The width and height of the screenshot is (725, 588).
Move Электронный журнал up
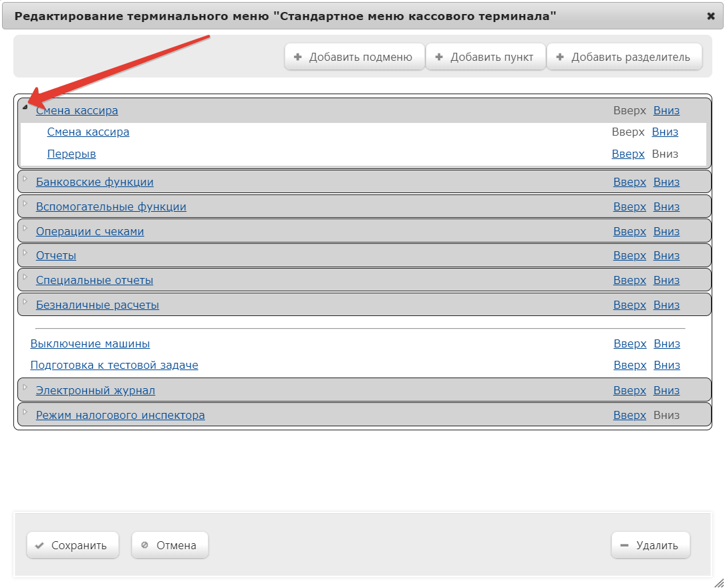[629, 391]
